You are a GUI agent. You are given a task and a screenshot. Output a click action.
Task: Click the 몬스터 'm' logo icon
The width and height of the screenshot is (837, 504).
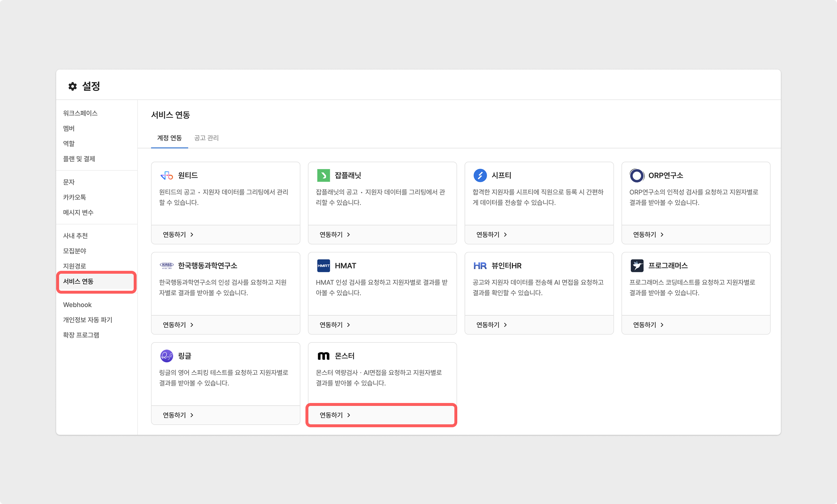[x=323, y=356]
